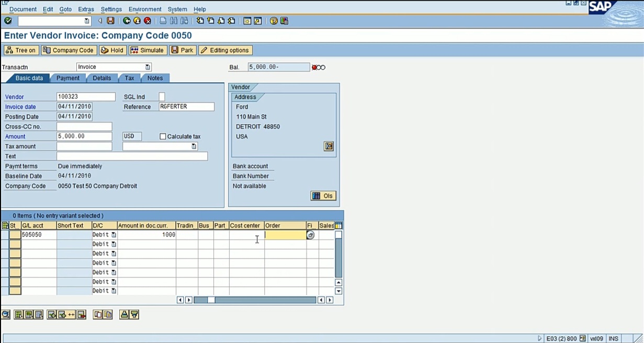This screenshot has width=644, height=343.
Task: Click the Text input field
Action: click(x=132, y=157)
